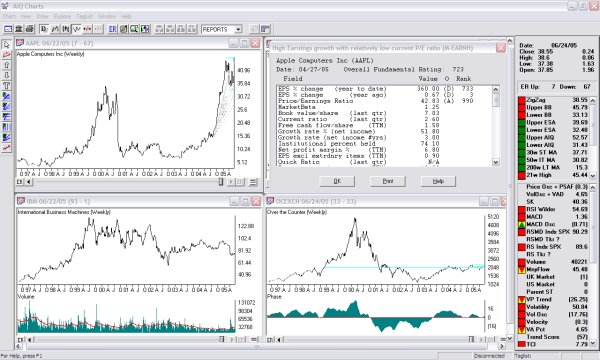Screen dimensions: 600x360
Task: Click the indicator menu icon below AAPL chart
Action: tap(253, 182)
